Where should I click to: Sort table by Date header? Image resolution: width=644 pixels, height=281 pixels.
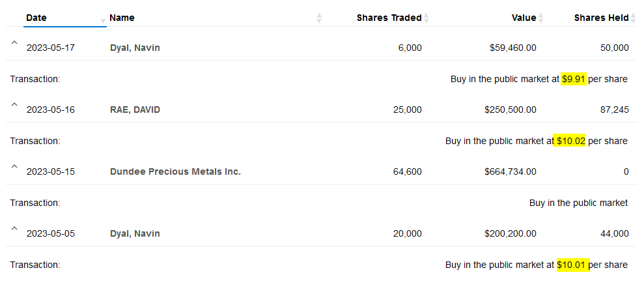coord(36,18)
